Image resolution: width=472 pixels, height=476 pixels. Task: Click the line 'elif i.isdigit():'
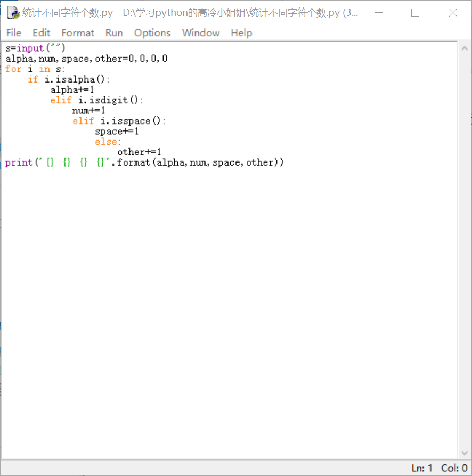point(96,100)
